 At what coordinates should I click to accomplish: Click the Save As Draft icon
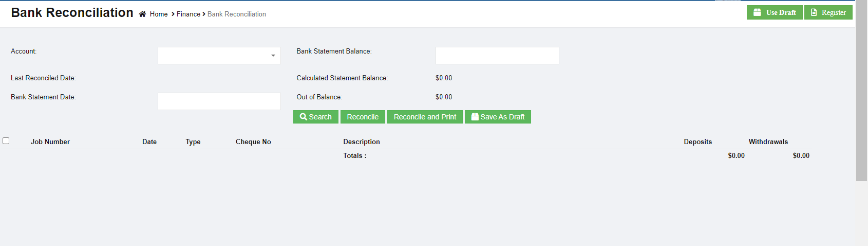click(475, 117)
